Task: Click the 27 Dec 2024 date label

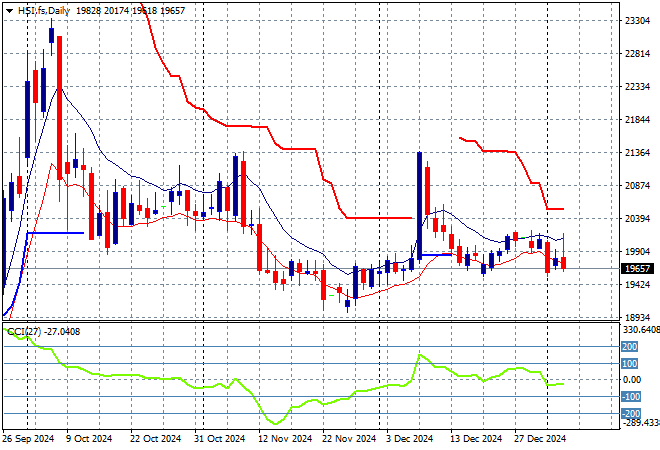Action: [x=540, y=438]
